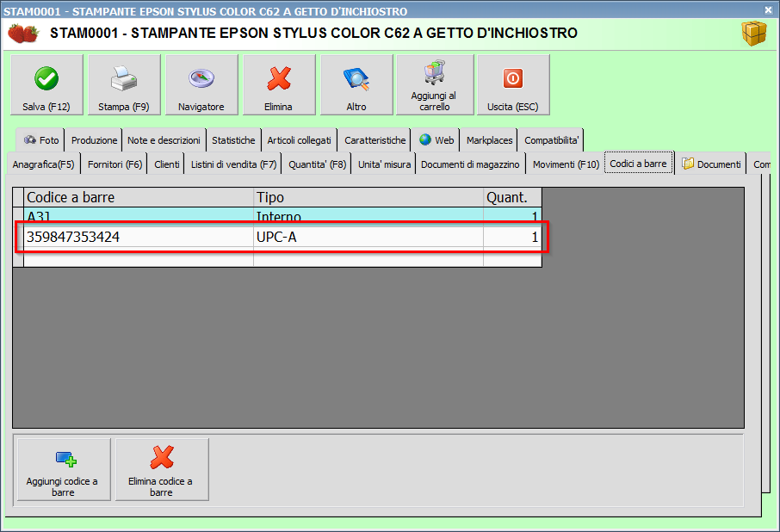780x532 pixels.
Task: Open the Altro magnifier icon
Action: click(356, 79)
